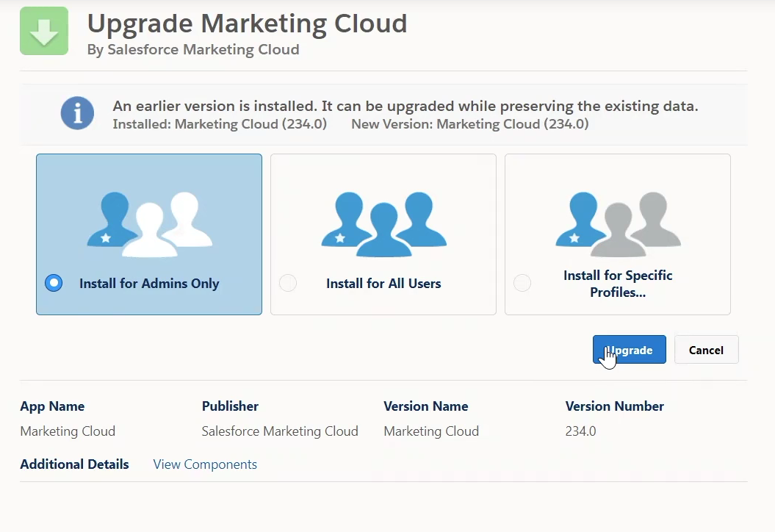The width and height of the screenshot is (775, 532).
Task: Click the Additional Details label
Action: 75,464
